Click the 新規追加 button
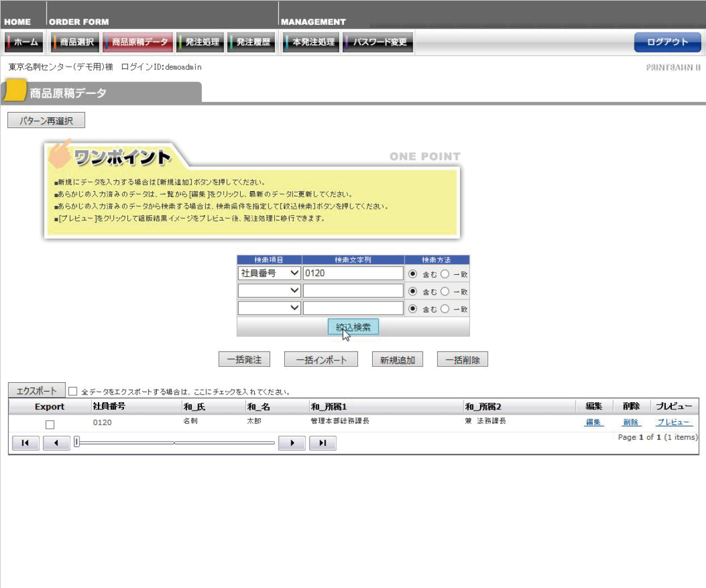This screenshot has width=706, height=588. point(398,360)
